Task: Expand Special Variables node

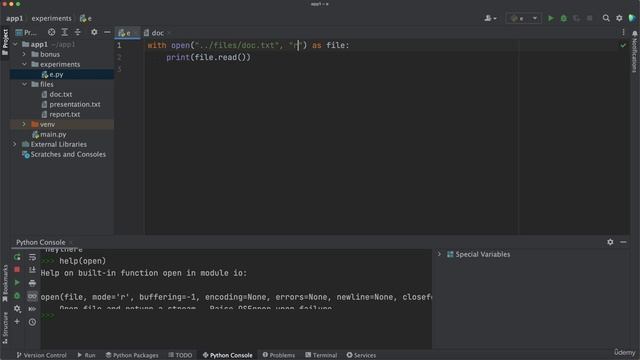Action: (439, 254)
